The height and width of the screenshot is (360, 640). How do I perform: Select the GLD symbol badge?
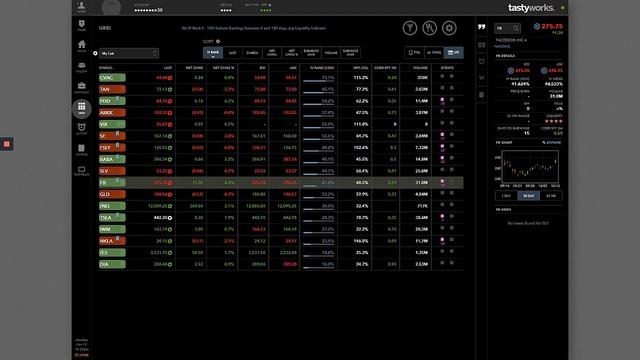[112, 194]
